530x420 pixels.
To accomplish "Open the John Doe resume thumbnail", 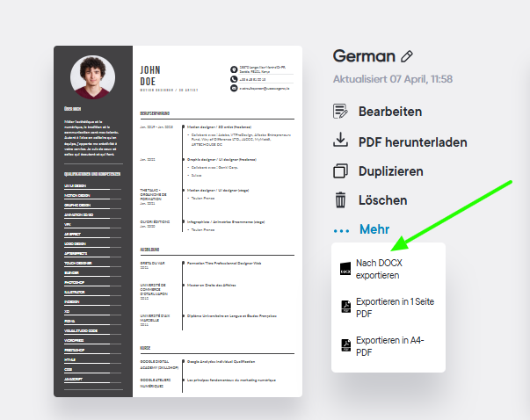I will [178, 221].
